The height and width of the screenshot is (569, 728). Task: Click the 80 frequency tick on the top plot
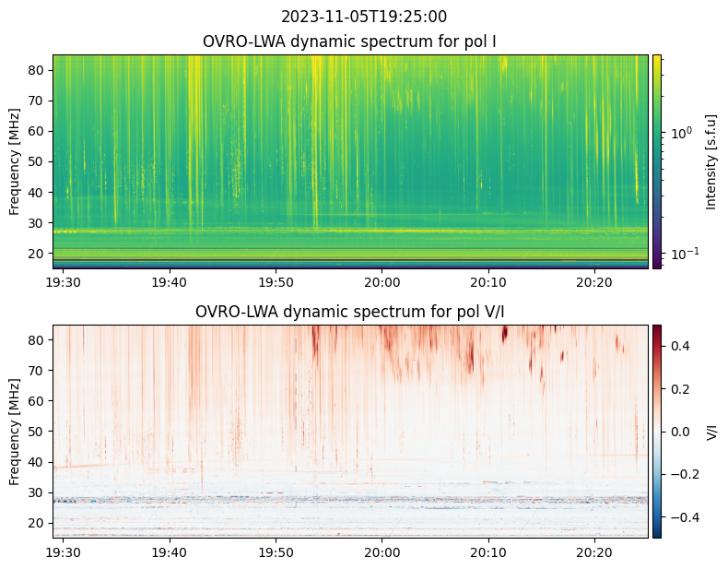coord(38,70)
